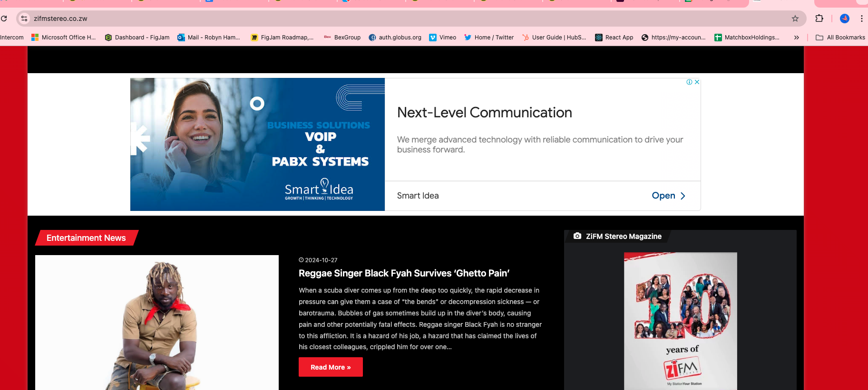Open the Black Fyah article headline
The width and height of the screenshot is (868, 390).
coord(404,273)
